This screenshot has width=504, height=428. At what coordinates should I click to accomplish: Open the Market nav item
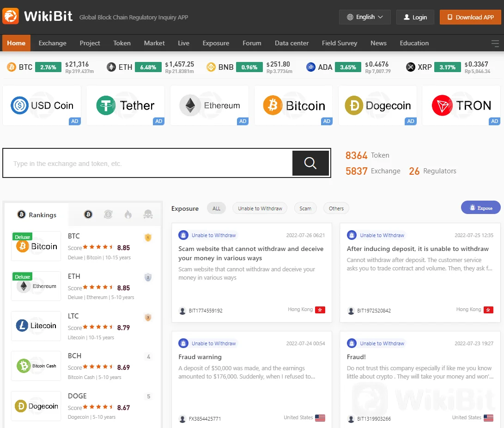154,43
